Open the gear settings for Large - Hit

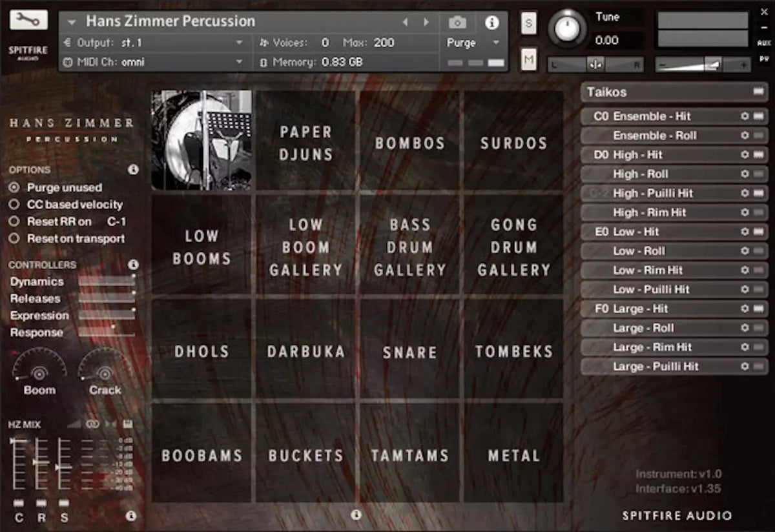point(746,309)
